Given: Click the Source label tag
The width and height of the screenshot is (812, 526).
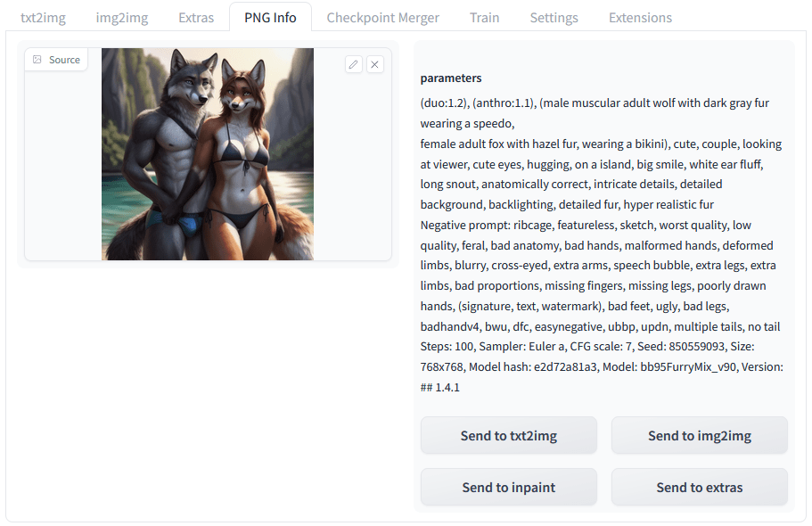Looking at the screenshot, I should (x=56, y=60).
